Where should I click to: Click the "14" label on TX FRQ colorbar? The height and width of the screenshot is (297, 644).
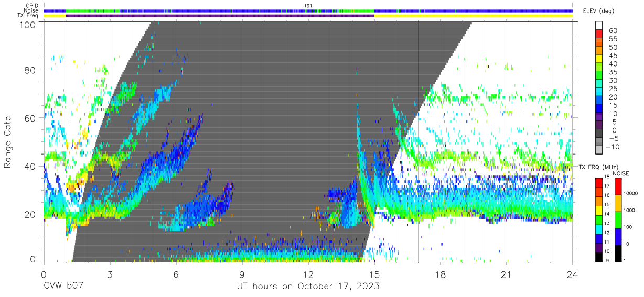608,215
